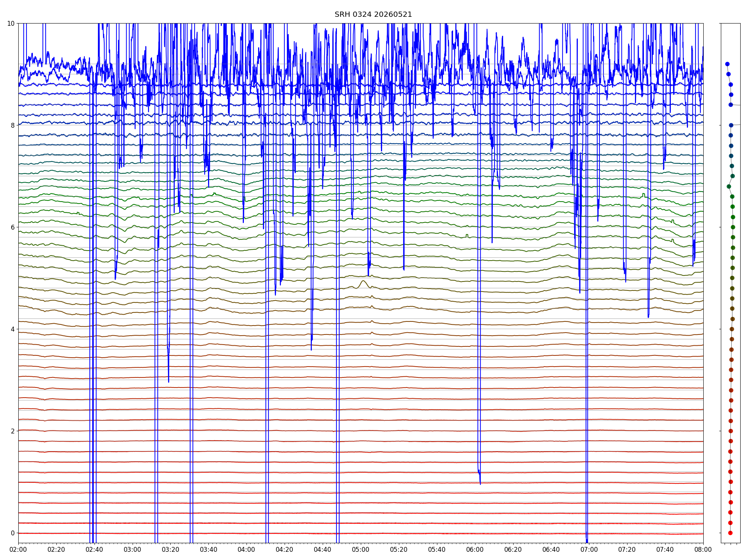Pick the '05:40' time axis label
The height and width of the screenshot is (560, 747).
pyautogui.click(x=437, y=550)
